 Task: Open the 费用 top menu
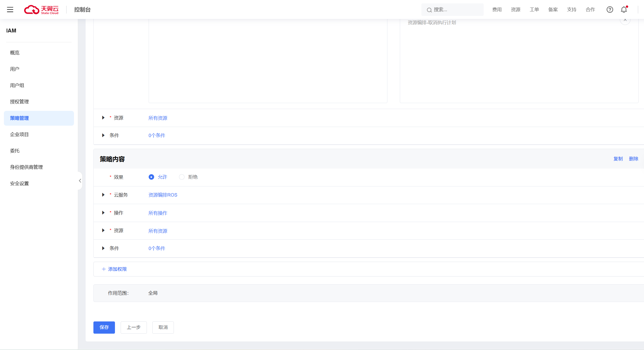[497, 10]
